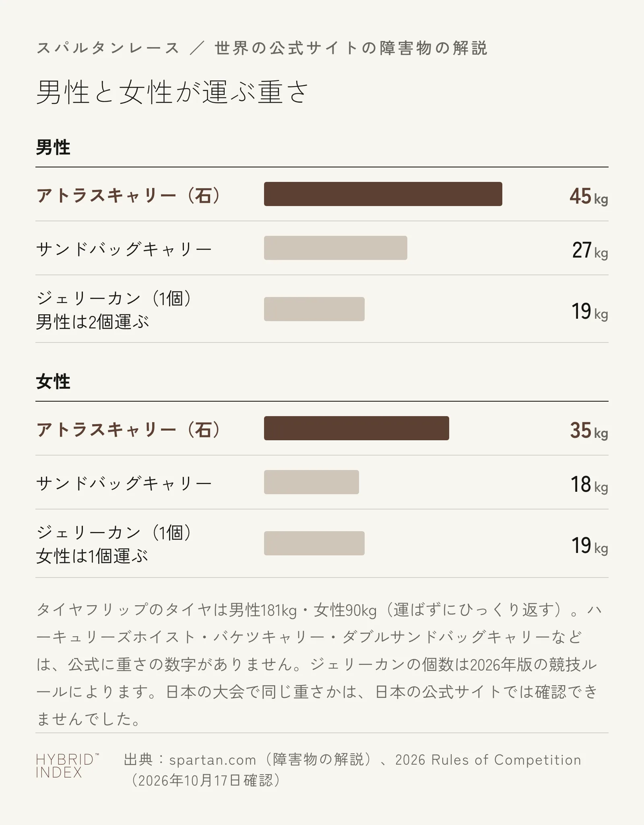The image size is (644, 825).
Task: Select the 男性 section heading
Action: 53,147
